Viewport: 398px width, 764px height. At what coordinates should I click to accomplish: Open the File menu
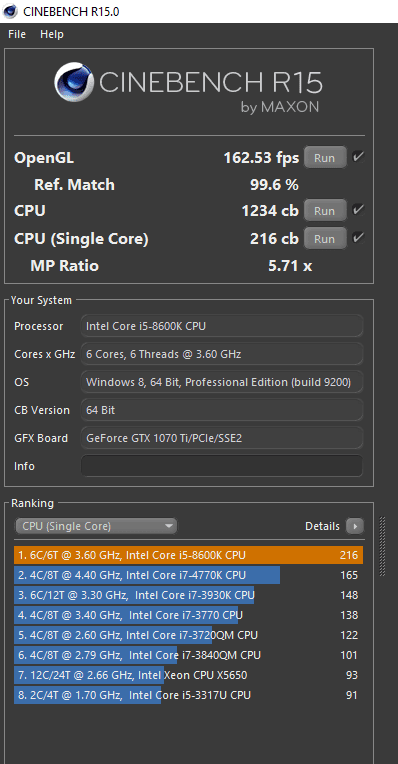(x=17, y=34)
